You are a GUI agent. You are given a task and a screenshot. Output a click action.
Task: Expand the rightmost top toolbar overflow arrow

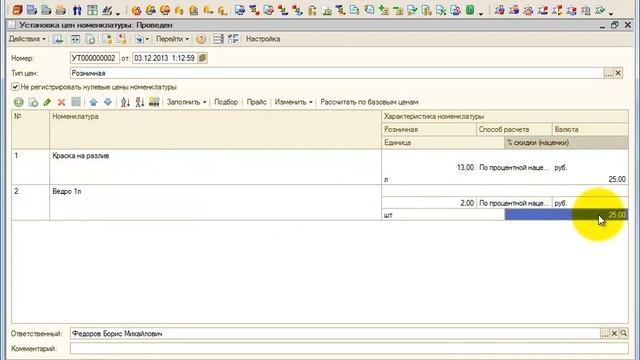pyautogui.click(x=611, y=13)
